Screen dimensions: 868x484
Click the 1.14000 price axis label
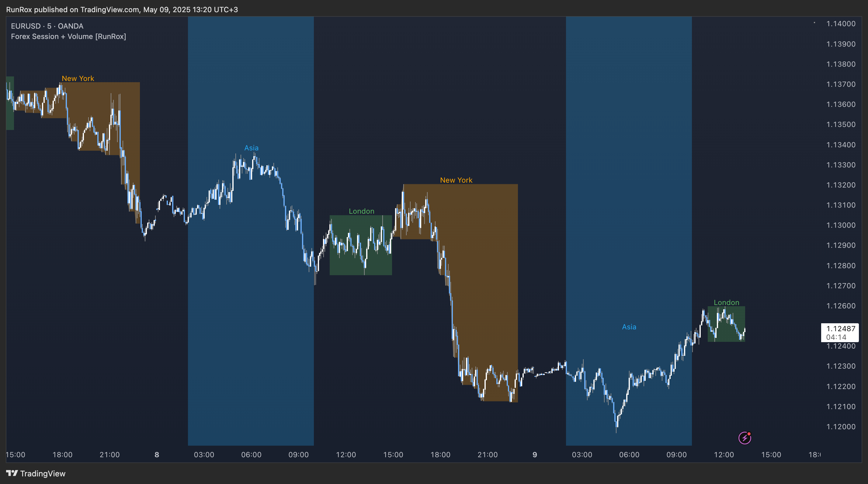click(840, 24)
